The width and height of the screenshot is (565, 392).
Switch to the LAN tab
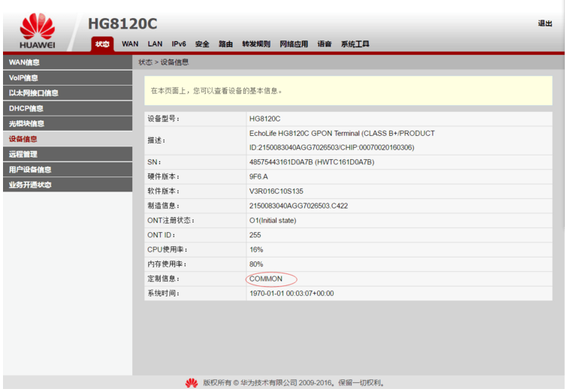pyautogui.click(x=155, y=44)
